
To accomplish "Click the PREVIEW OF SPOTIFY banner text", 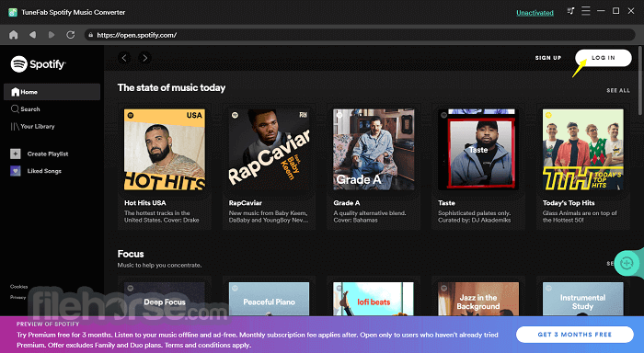I will click(x=48, y=324).
